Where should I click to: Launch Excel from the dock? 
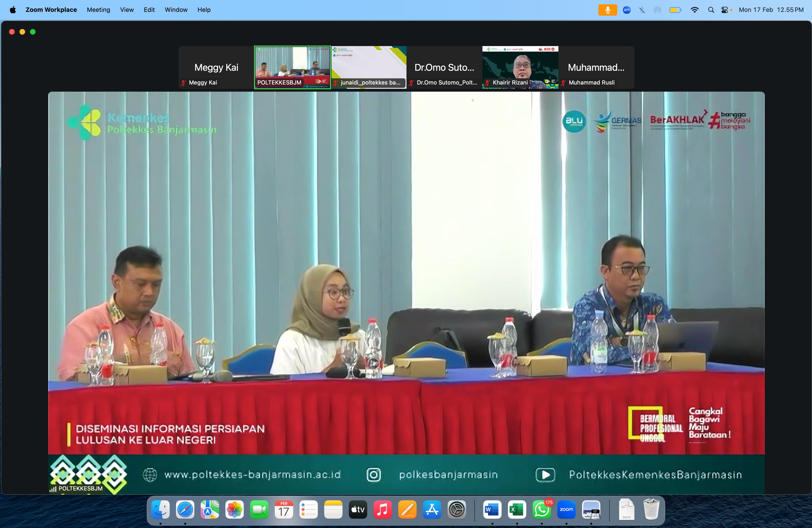517,509
